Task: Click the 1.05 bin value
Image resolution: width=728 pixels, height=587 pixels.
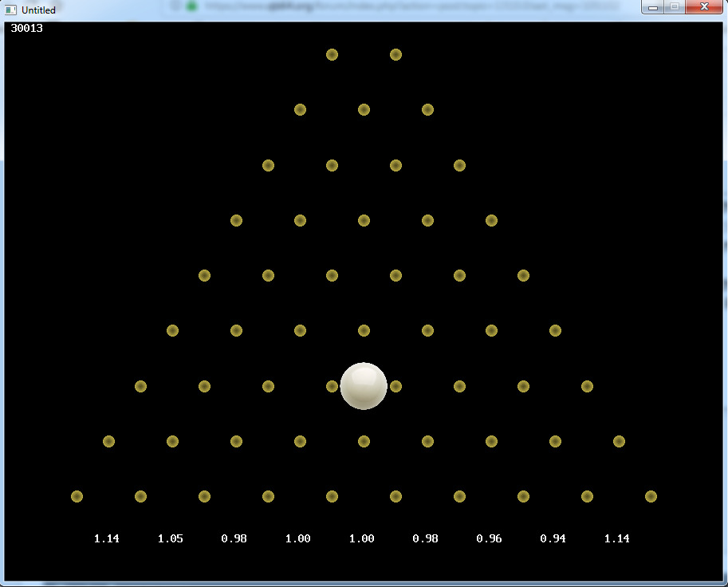Action: [170, 539]
